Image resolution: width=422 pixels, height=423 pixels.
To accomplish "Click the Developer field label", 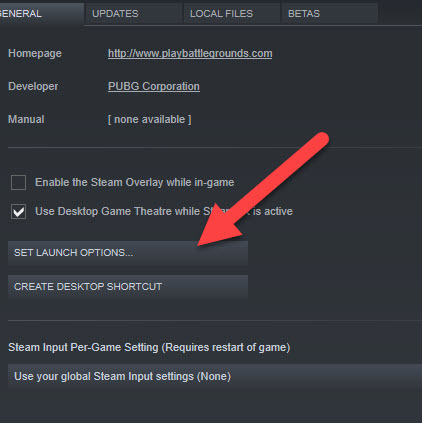I will coord(33,86).
